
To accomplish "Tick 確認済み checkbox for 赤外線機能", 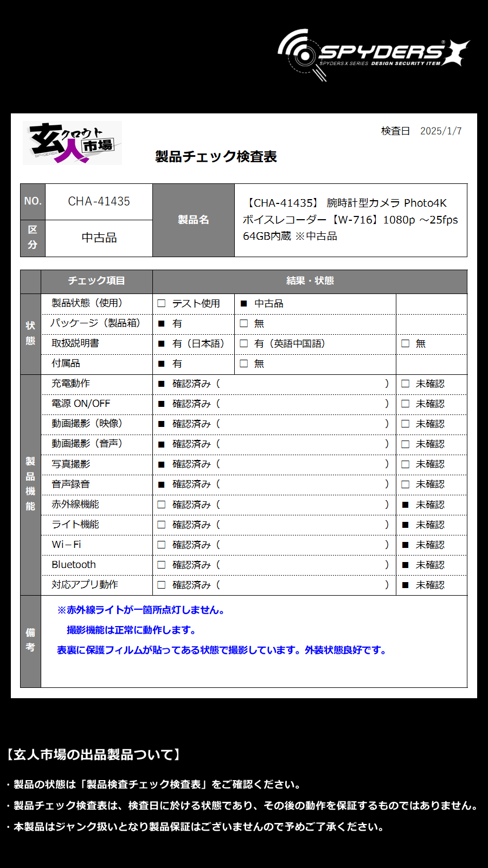I will 161,505.
